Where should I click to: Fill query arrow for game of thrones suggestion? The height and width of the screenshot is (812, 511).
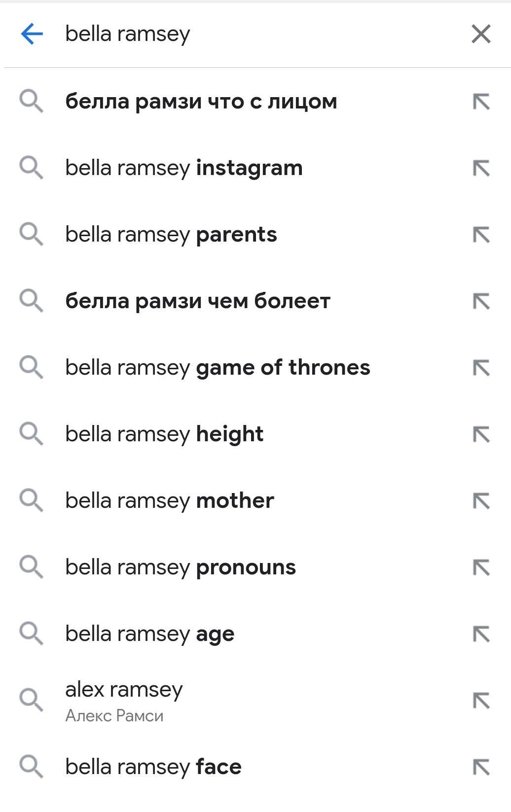[481, 368]
